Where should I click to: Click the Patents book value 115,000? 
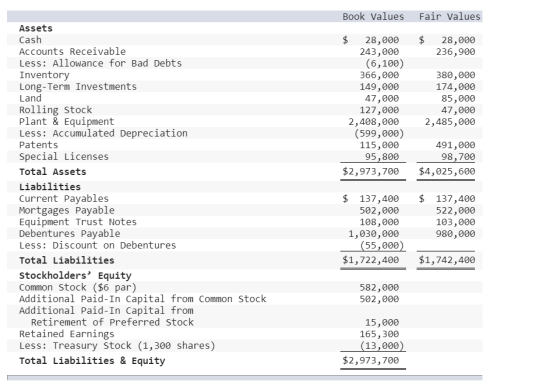(379, 145)
